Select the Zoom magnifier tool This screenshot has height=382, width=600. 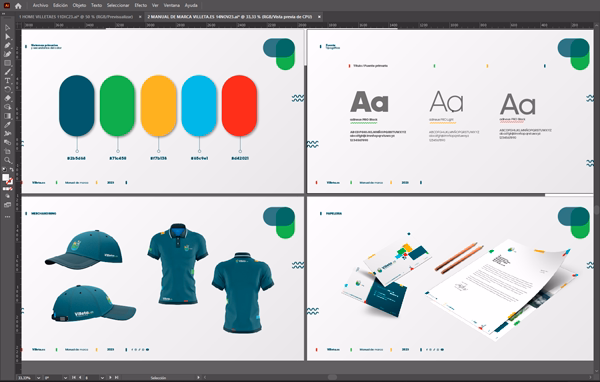pyautogui.click(x=8, y=160)
